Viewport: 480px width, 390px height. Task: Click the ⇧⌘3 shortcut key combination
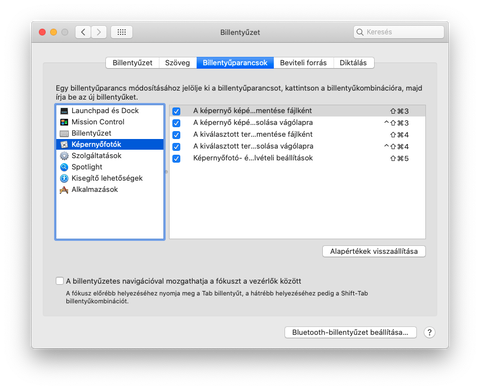click(x=399, y=111)
